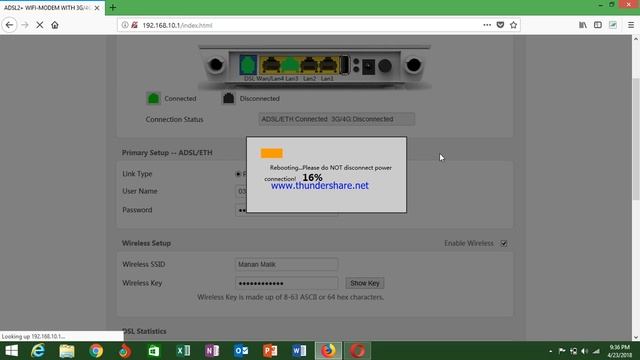Click the black Disconnected legend icon
The image size is (640, 360).
229,98
